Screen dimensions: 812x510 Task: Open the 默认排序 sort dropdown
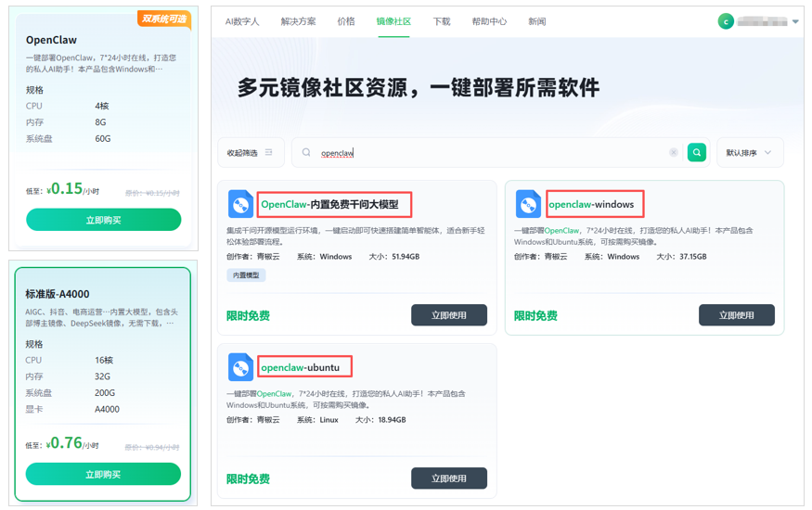750,153
